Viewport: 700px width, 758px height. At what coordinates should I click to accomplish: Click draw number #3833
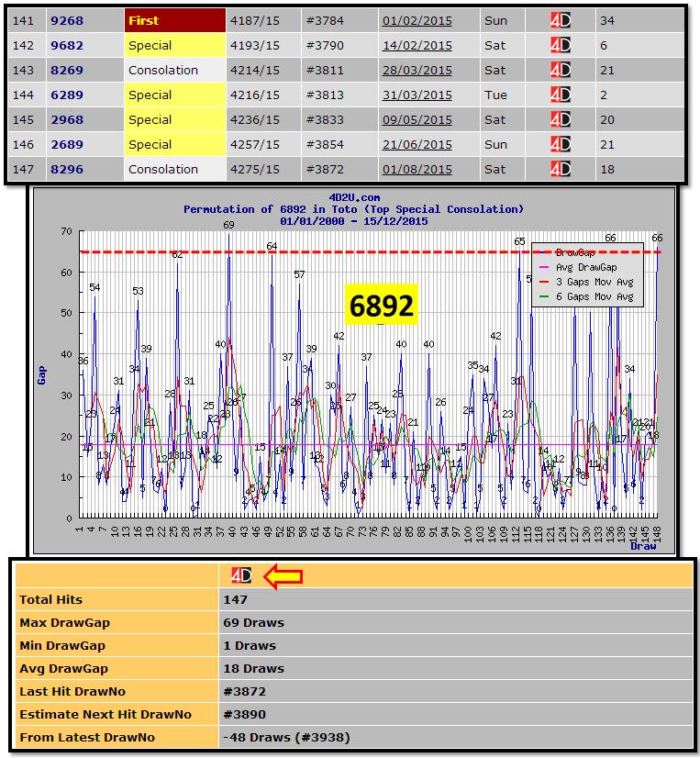pos(325,120)
